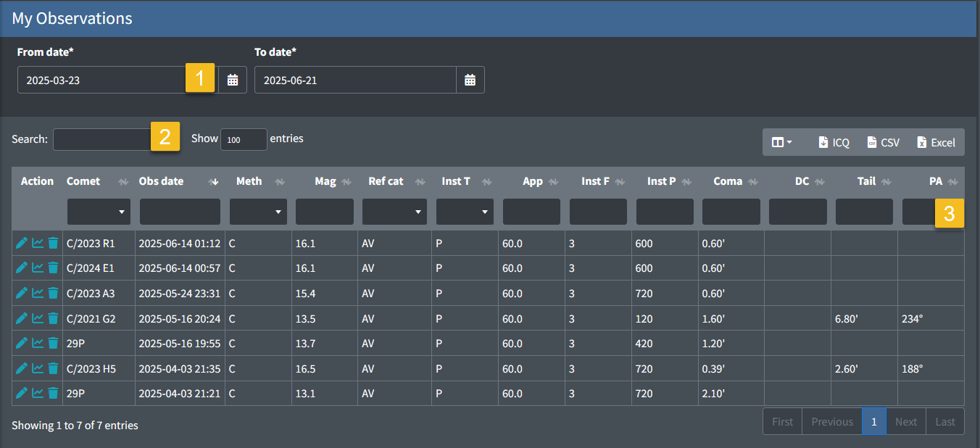Focus the From date input field
This screenshot has width=980, height=448.
(x=118, y=80)
